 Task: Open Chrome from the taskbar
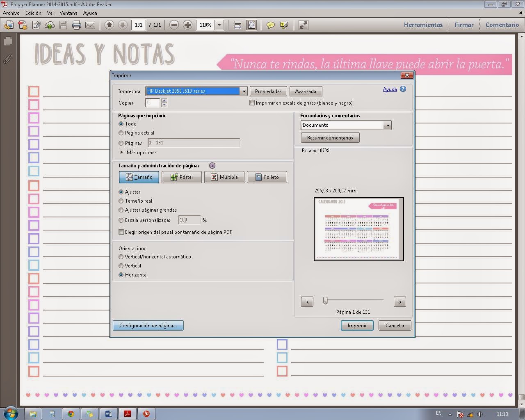(71, 414)
